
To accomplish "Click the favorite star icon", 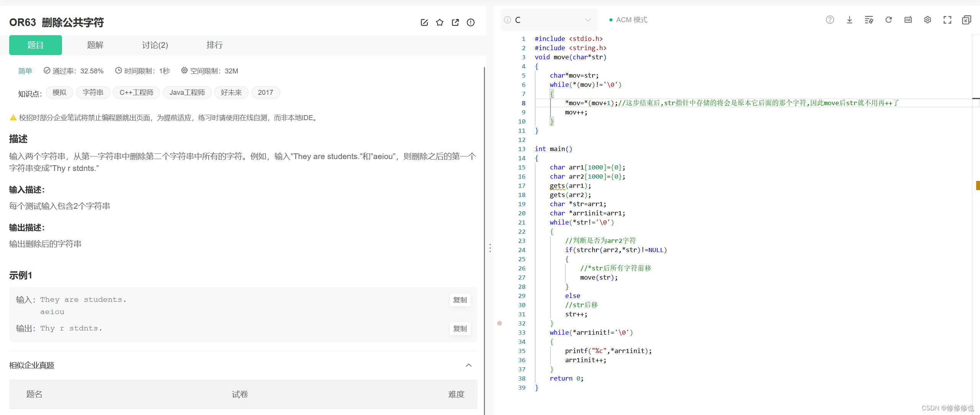I will coord(439,23).
